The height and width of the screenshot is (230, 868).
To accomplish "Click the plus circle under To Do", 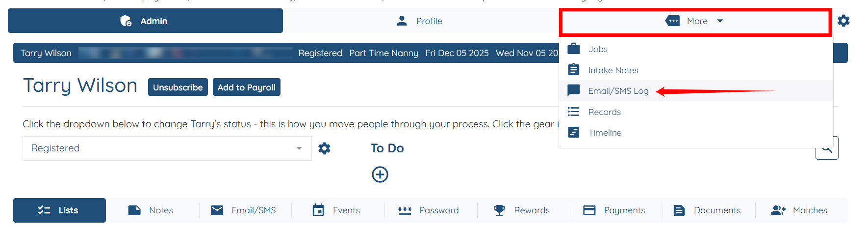I will pos(380,174).
